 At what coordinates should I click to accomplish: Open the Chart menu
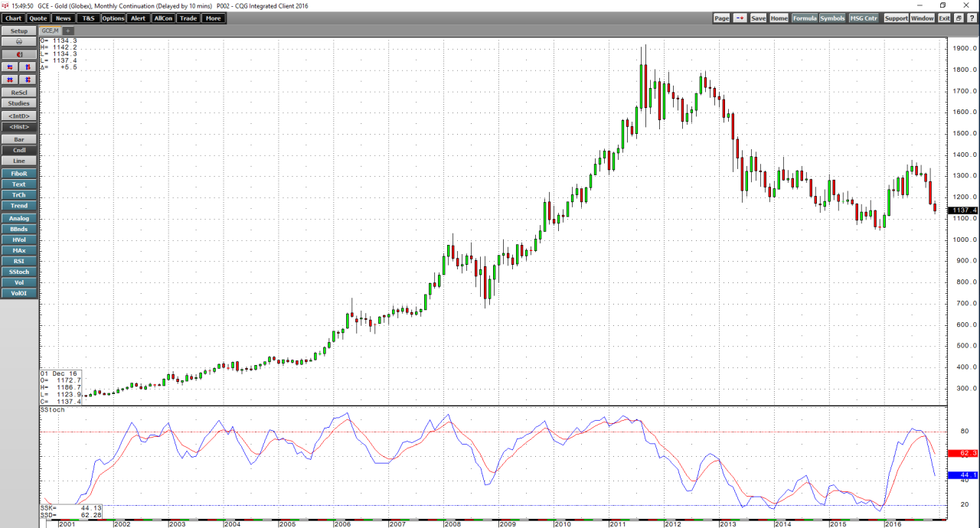14,18
